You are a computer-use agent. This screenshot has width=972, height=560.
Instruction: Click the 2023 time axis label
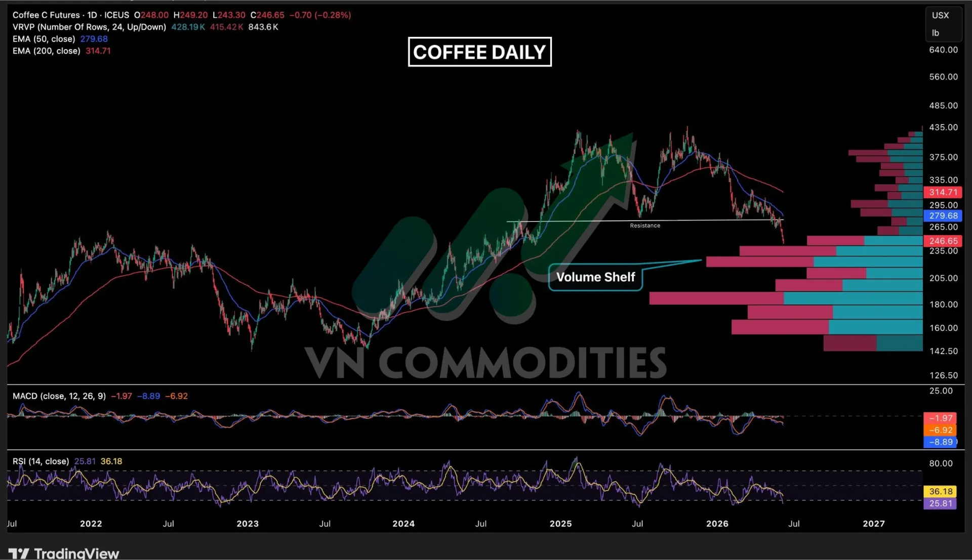(248, 524)
